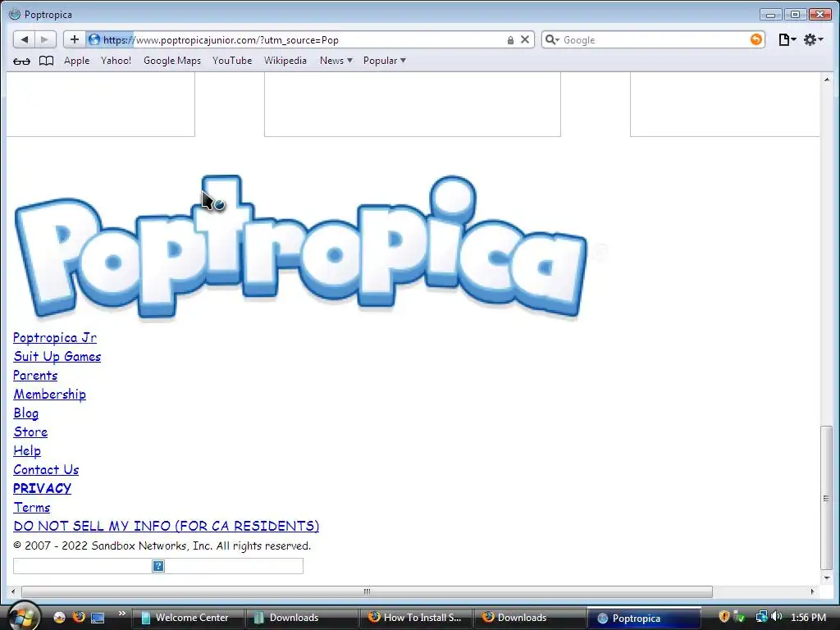Image resolution: width=840 pixels, height=630 pixels.
Task: Click the copyright Sandbox Networks text
Action: (162, 546)
